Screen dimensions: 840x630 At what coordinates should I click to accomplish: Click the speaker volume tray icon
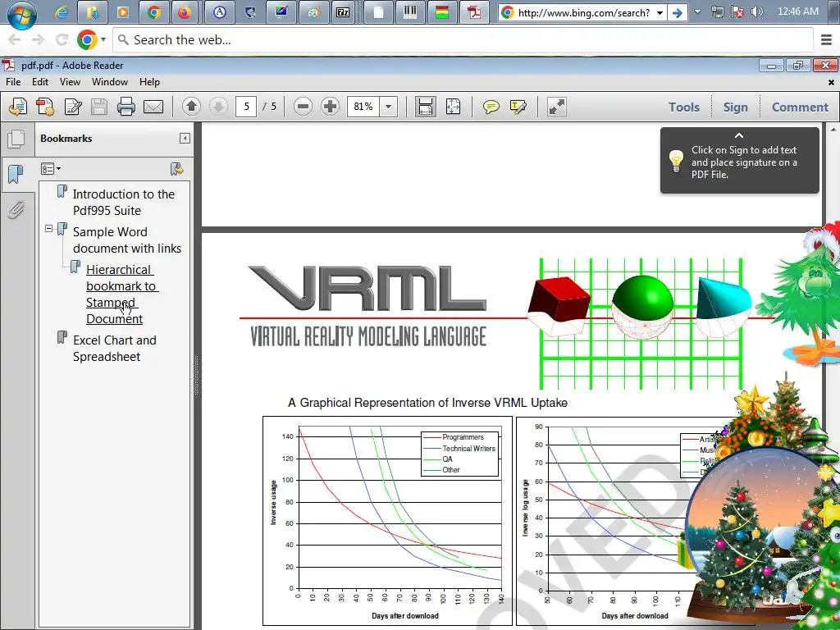tap(756, 11)
